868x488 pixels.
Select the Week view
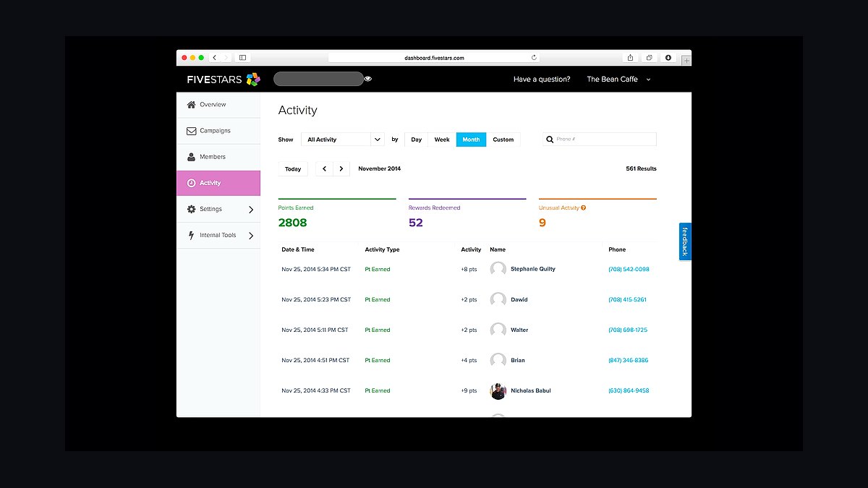coord(442,140)
